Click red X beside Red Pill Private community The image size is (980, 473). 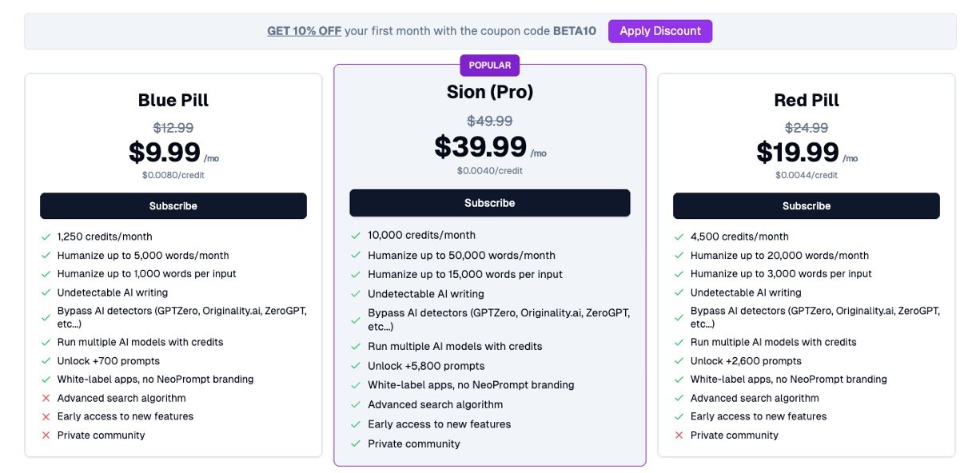pyautogui.click(x=679, y=435)
